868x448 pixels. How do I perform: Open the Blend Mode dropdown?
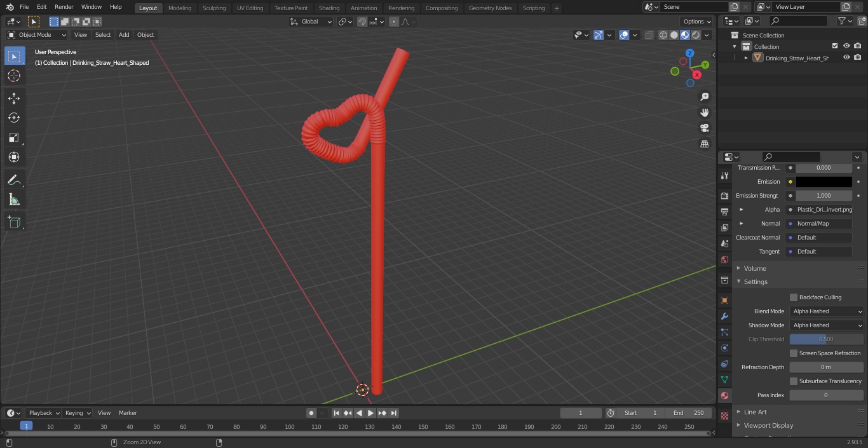tap(827, 311)
